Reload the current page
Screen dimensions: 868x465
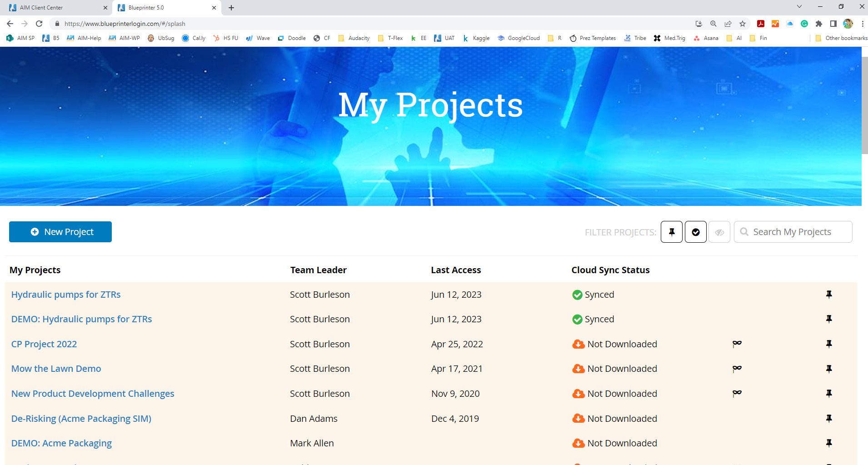point(39,24)
